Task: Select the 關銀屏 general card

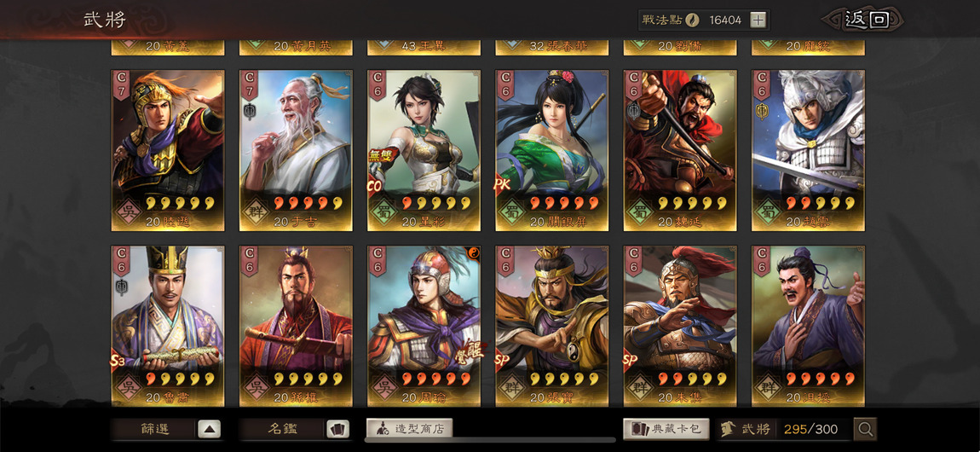Action: 552,150
